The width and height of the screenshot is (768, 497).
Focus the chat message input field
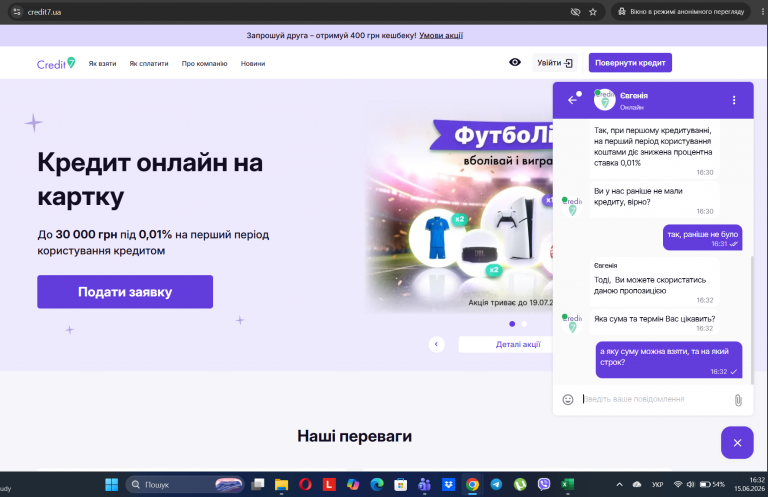[x=654, y=399]
